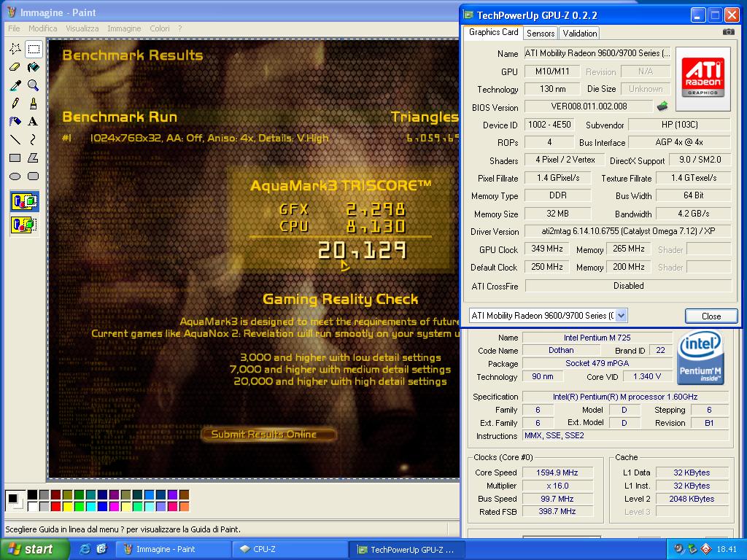
Task: Pick the brown swatch in Paint palette
Action: [x=185, y=495]
